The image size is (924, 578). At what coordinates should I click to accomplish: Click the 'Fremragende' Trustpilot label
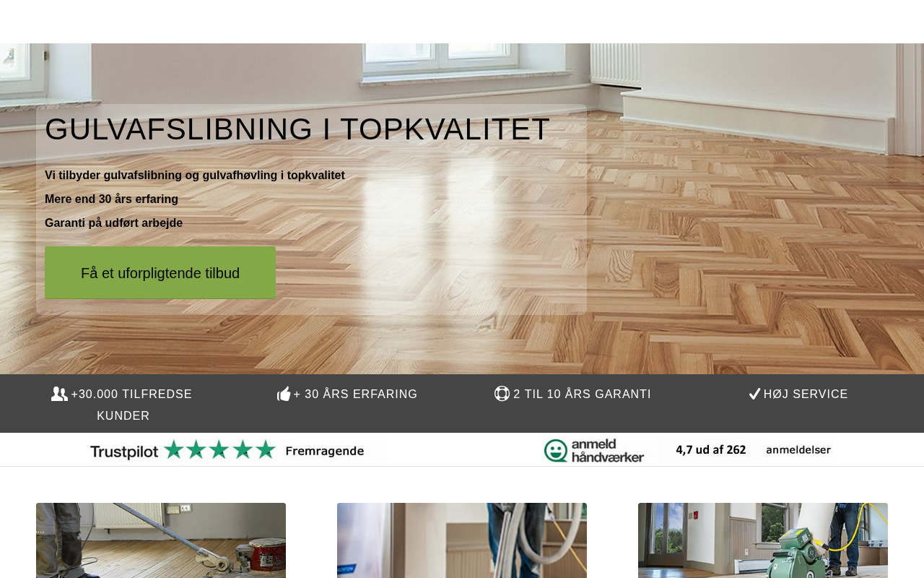click(x=325, y=451)
